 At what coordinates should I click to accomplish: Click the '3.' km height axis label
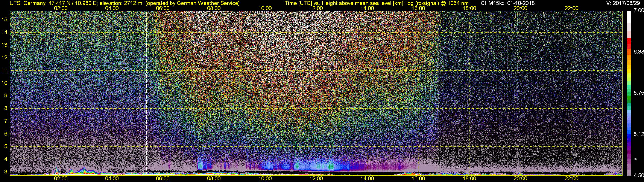point(6,172)
